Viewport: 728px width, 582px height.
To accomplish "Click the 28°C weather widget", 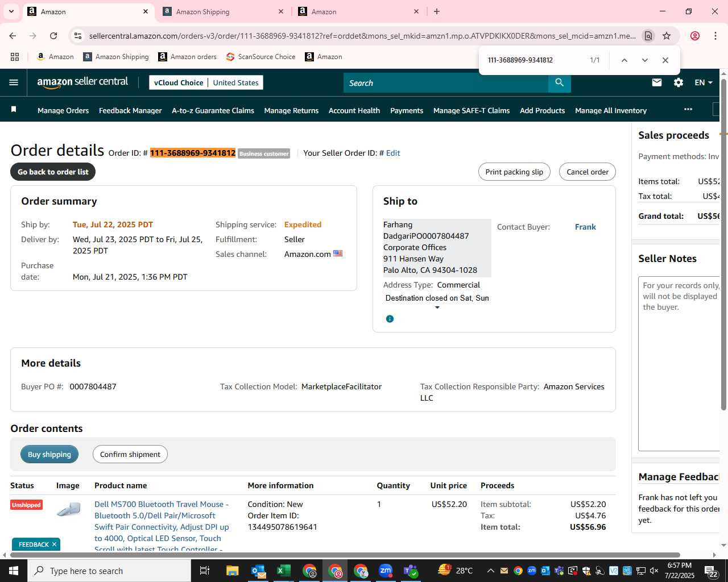I will 456,571.
